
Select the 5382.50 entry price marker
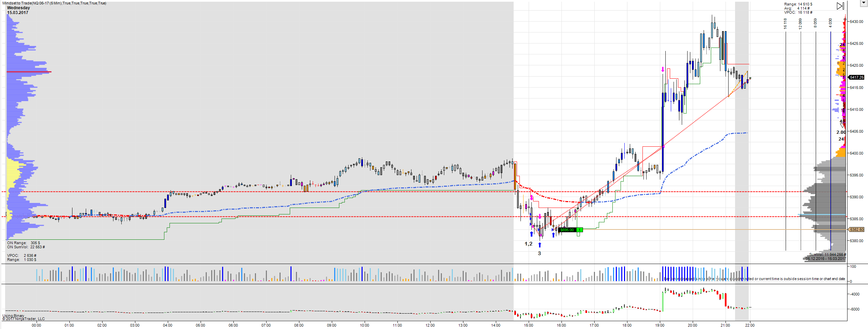point(856,229)
